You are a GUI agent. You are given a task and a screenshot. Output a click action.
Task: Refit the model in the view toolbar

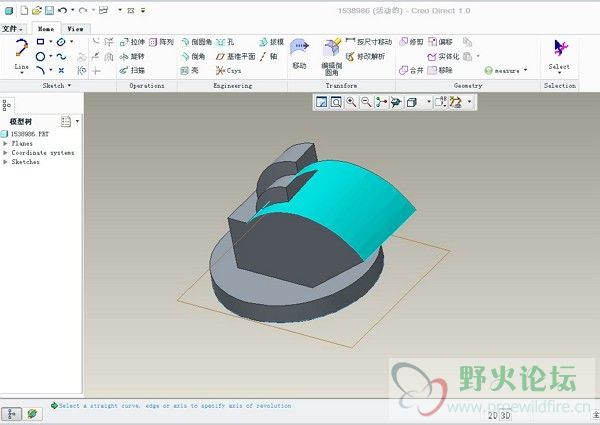coord(321,102)
